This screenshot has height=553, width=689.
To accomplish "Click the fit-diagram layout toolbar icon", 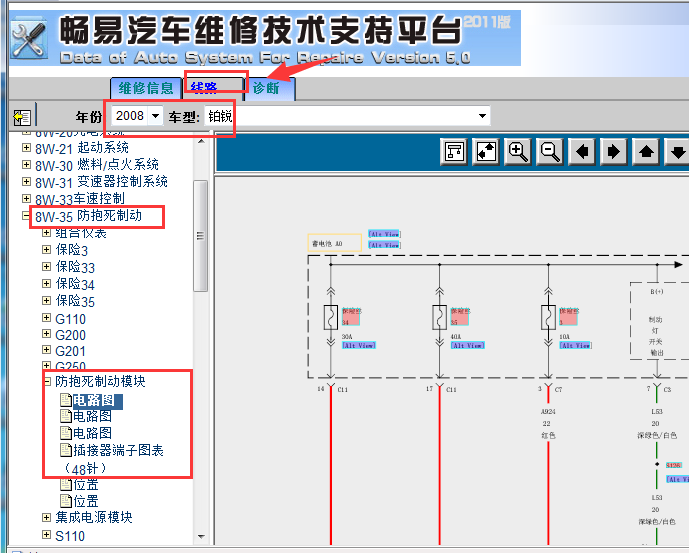I will point(454,152).
